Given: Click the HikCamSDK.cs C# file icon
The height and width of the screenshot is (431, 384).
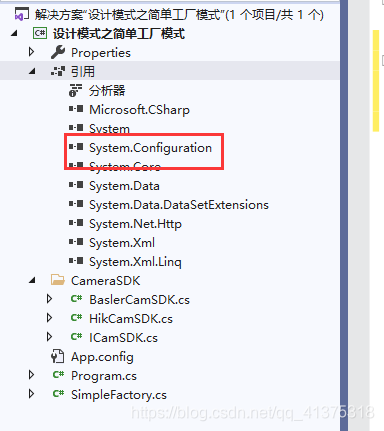Looking at the screenshot, I should pos(76,318).
